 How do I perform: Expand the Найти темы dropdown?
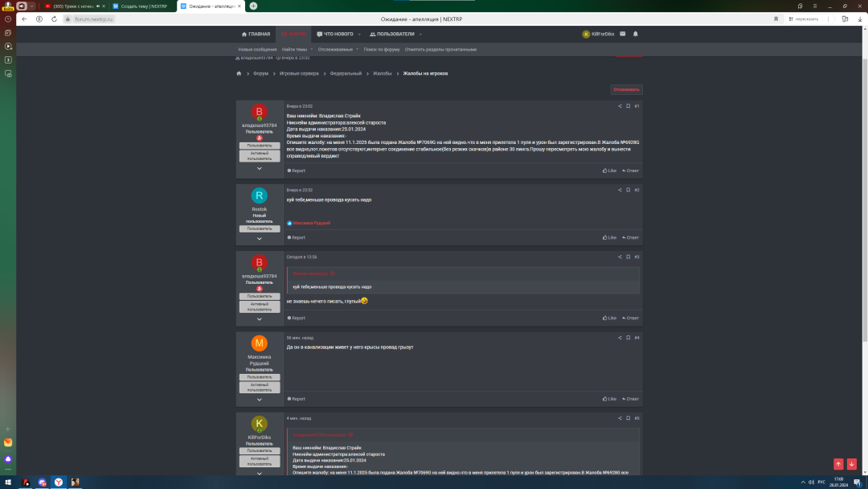pos(311,49)
